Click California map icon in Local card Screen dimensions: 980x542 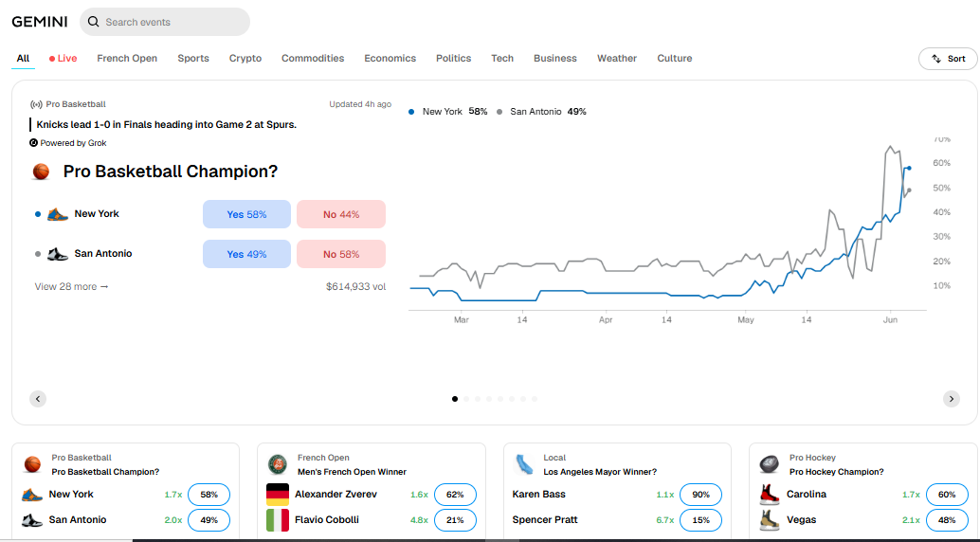(524, 464)
